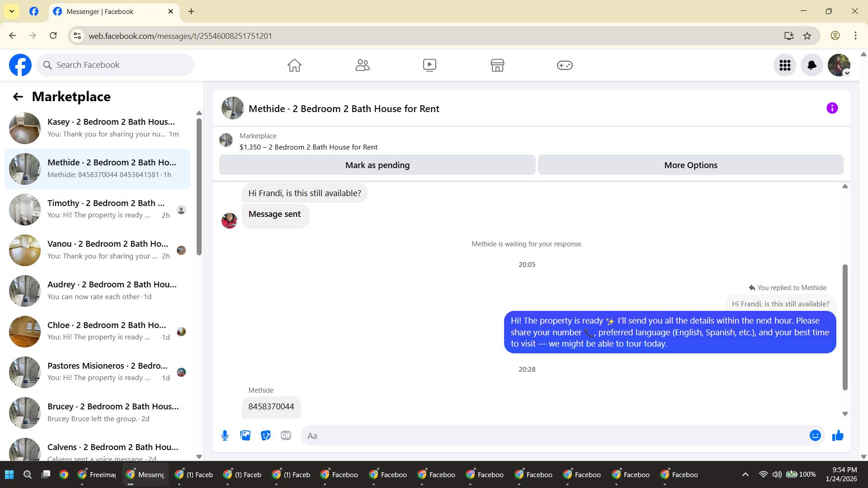Show hidden icons in the system tray
The image size is (868, 488).
745,474
